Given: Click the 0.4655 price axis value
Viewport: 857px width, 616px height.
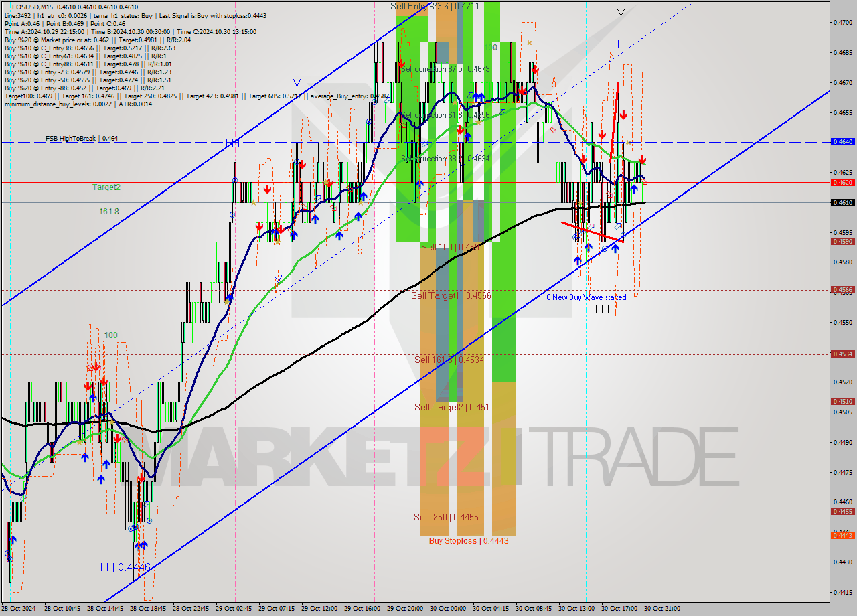Looking at the screenshot, I should click(x=842, y=112).
